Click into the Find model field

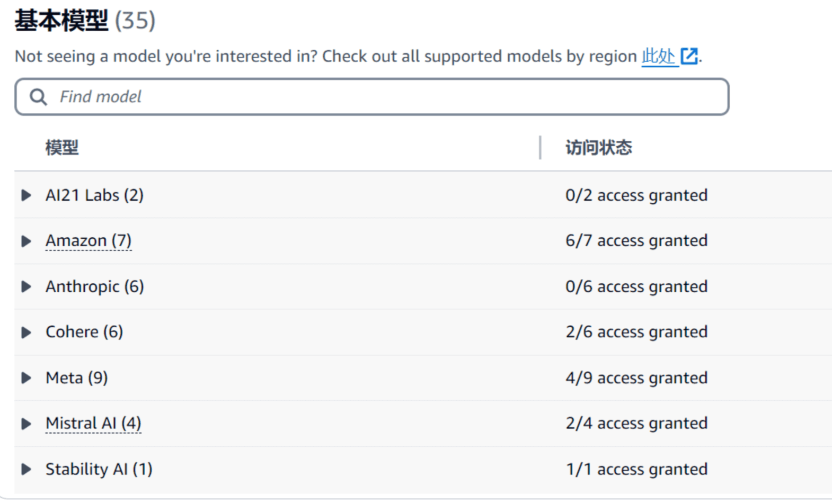click(371, 97)
